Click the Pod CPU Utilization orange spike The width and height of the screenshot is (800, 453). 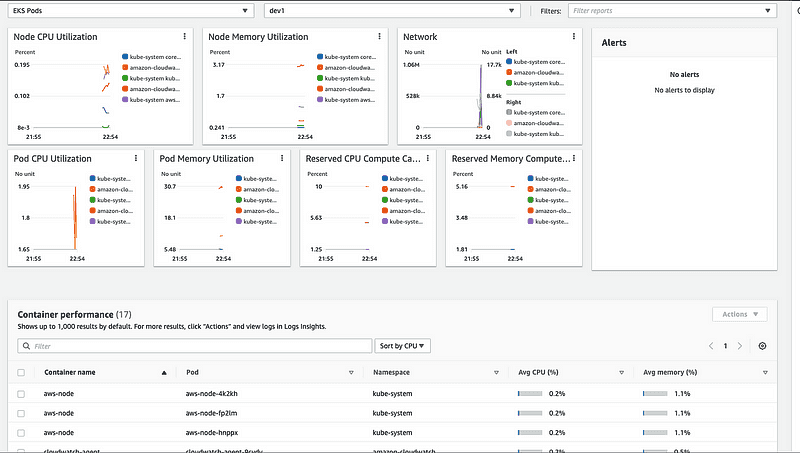pyautogui.click(x=75, y=218)
